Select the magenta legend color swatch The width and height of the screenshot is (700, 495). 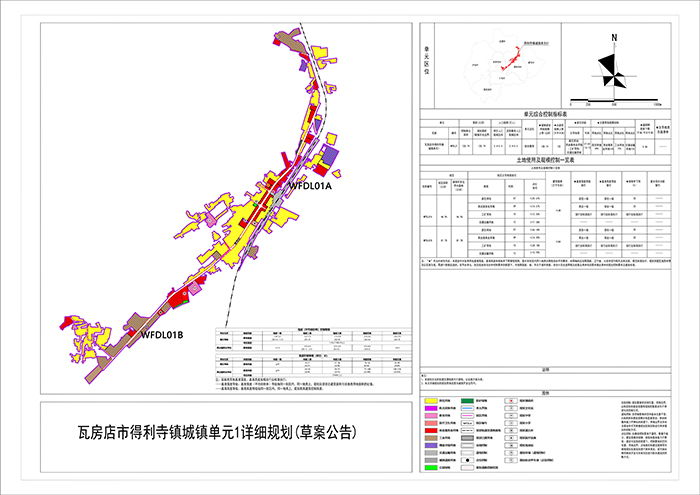[x=431, y=408]
